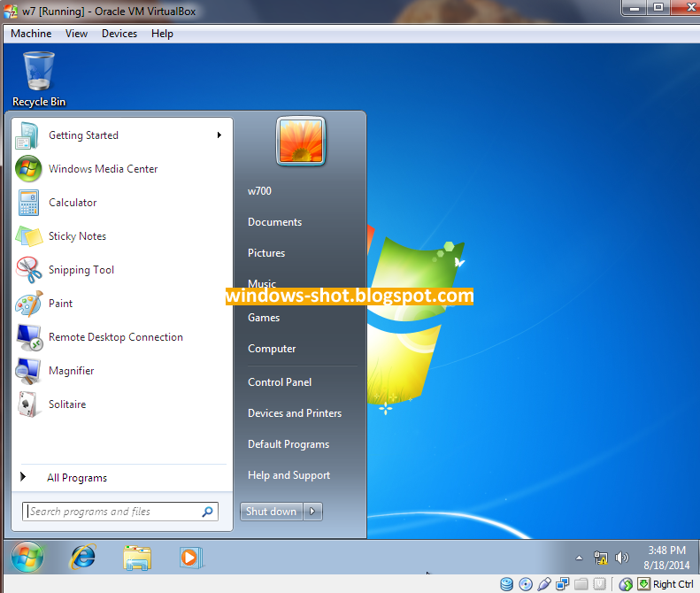The height and width of the screenshot is (593, 700).
Task: Click the Getting Started icon
Action: point(27,135)
